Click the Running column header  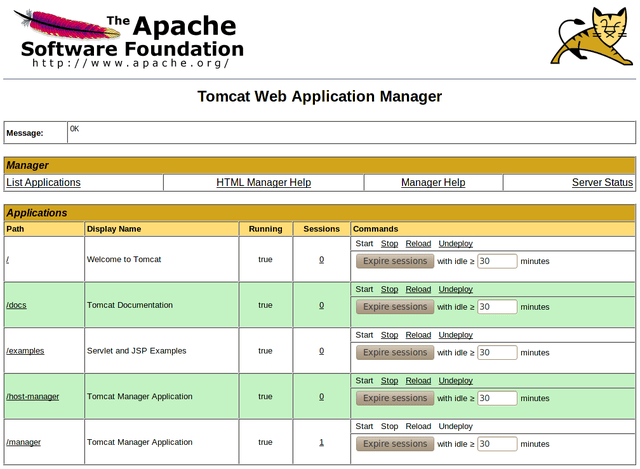(x=266, y=229)
